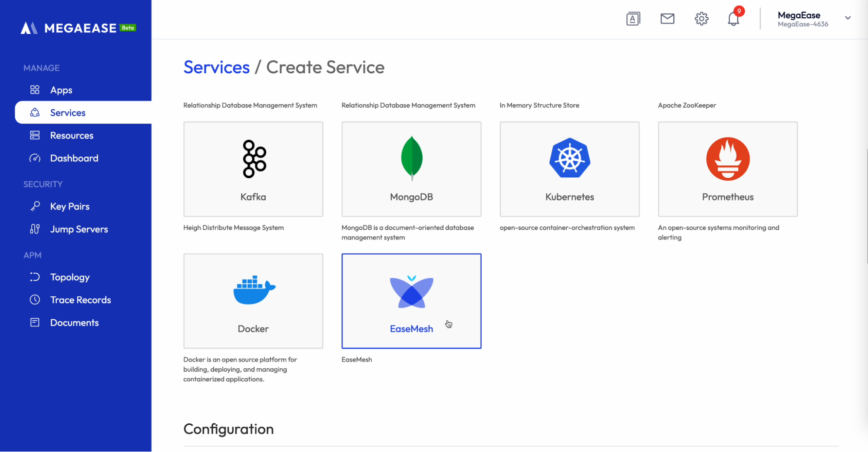Click the Key Pairs key icon
The image size is (868, 452).
tap(35, 206)
